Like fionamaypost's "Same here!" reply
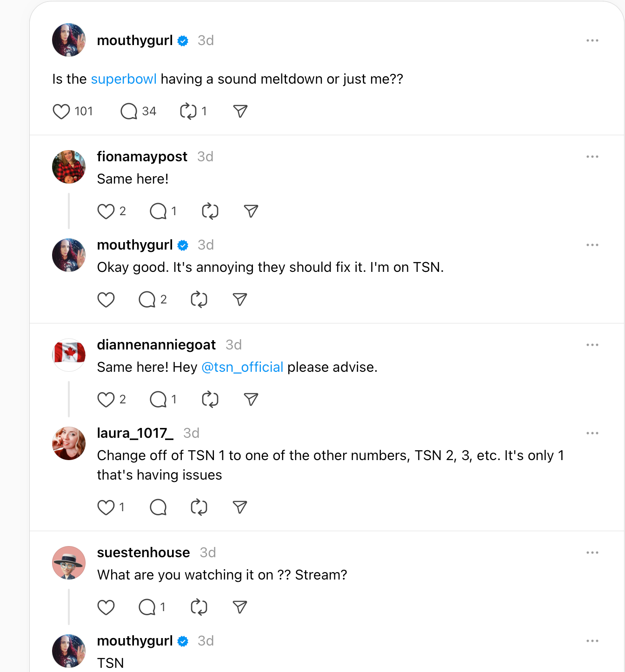Image resolution: width=625 pixels, height=672 pixels. (106, 211)
